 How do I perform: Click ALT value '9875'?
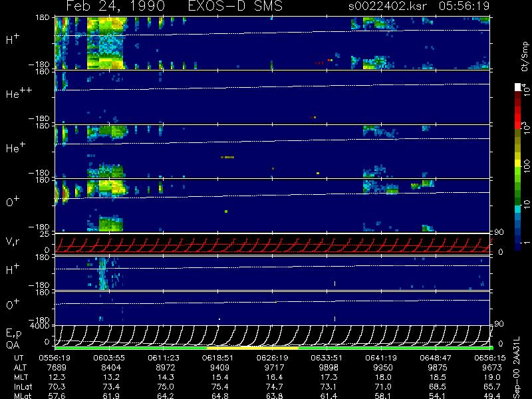pos(438,368)
